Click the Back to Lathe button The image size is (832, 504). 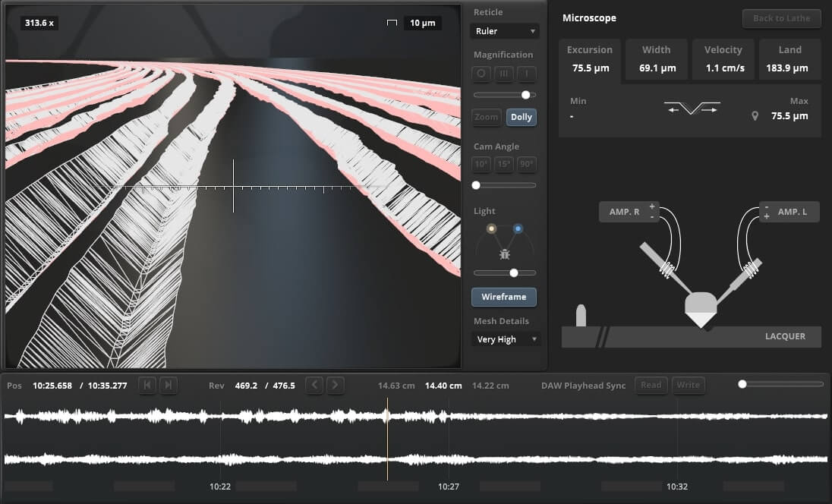(781, 18)
